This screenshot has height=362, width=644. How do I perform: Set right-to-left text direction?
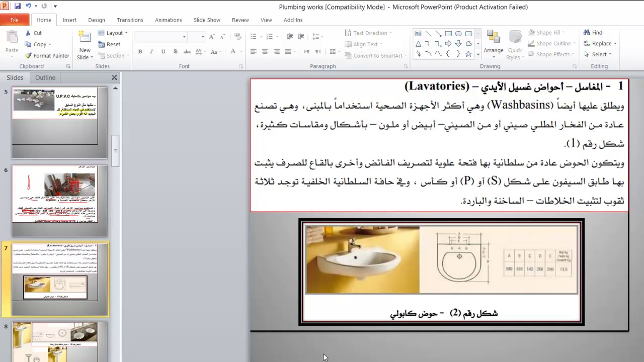click(317, 52)
